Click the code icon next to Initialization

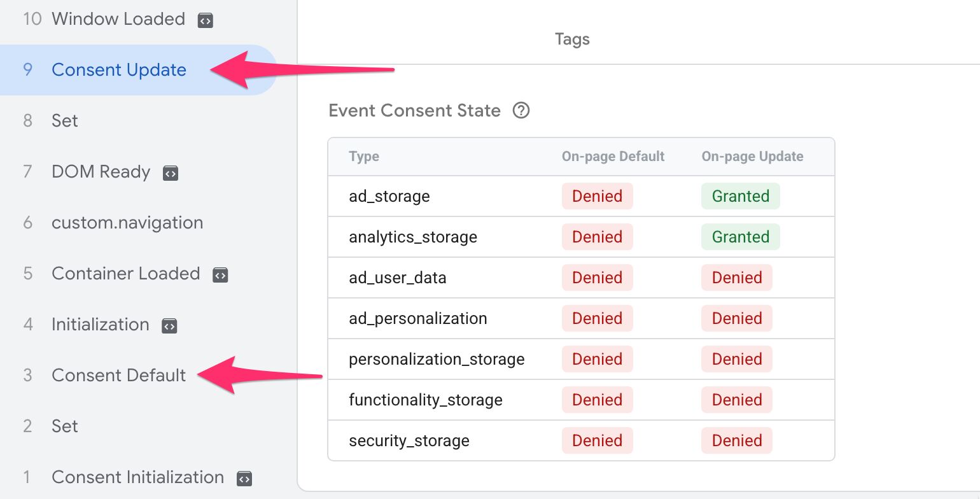[x=169, y=326]
